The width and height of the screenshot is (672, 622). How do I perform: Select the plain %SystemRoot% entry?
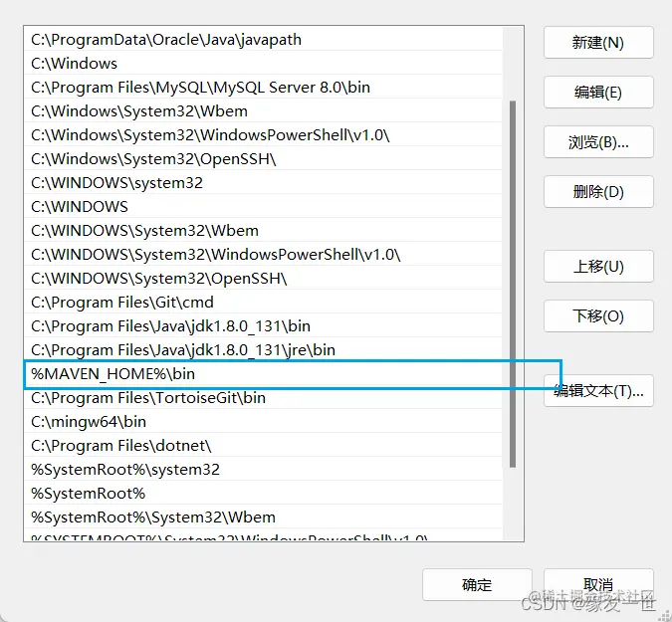click(263, 494)
